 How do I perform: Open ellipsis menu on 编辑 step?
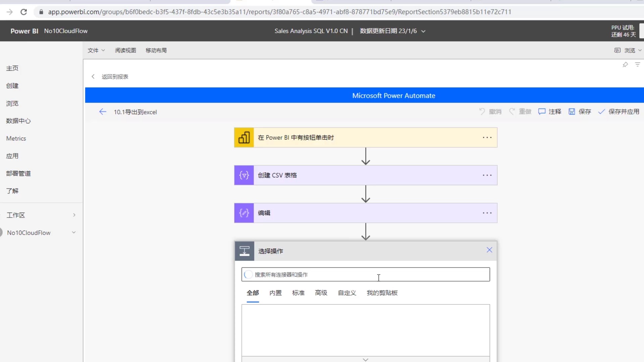pyautogui.click(x=487, y=213)
